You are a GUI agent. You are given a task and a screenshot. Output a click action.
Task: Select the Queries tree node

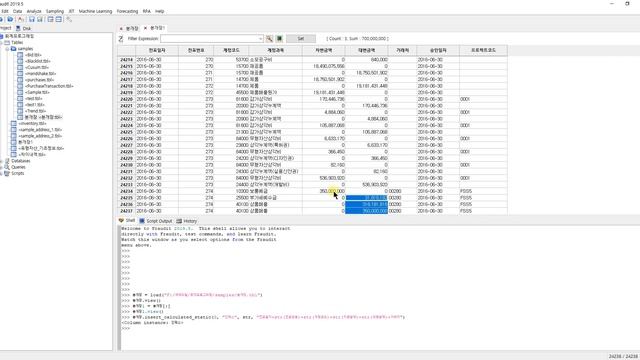point(18,167)
